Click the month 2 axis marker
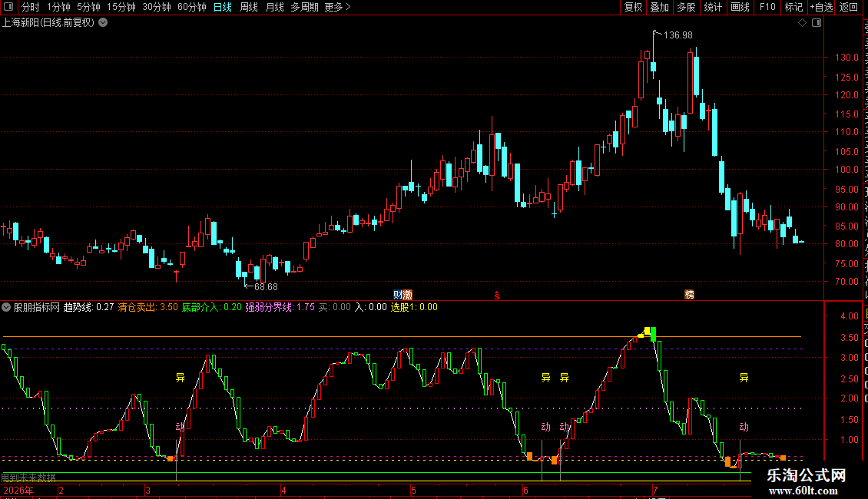 pyautogui.click(x=61, y=490)
